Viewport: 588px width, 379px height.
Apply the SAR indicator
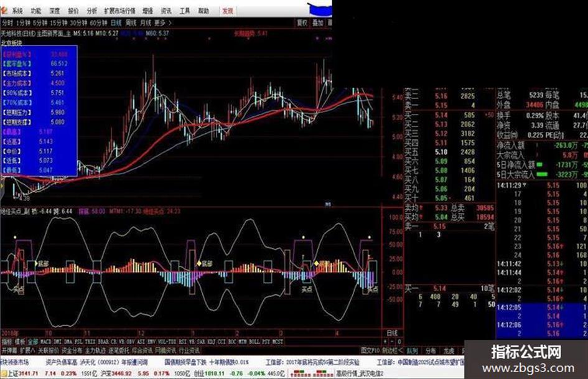(x=202, y=342)
